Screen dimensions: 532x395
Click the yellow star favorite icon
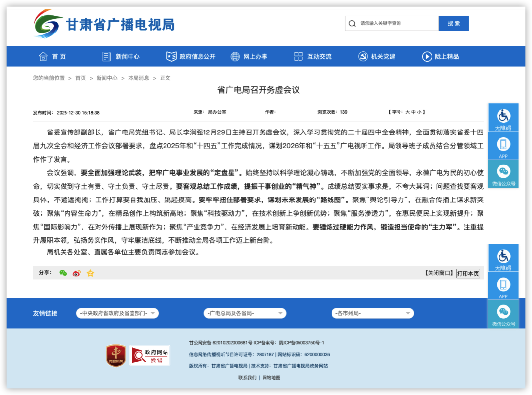coord(90,273)
